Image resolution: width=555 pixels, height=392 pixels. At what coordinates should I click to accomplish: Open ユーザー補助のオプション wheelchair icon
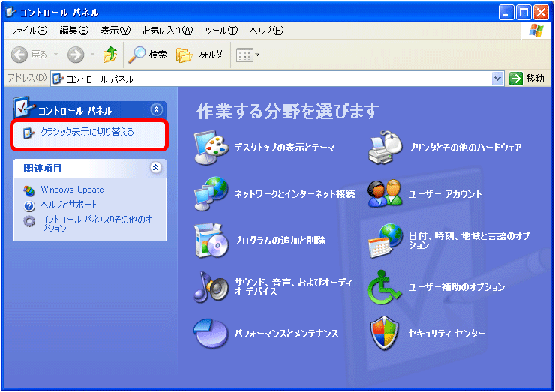click(x=385, y=287)
